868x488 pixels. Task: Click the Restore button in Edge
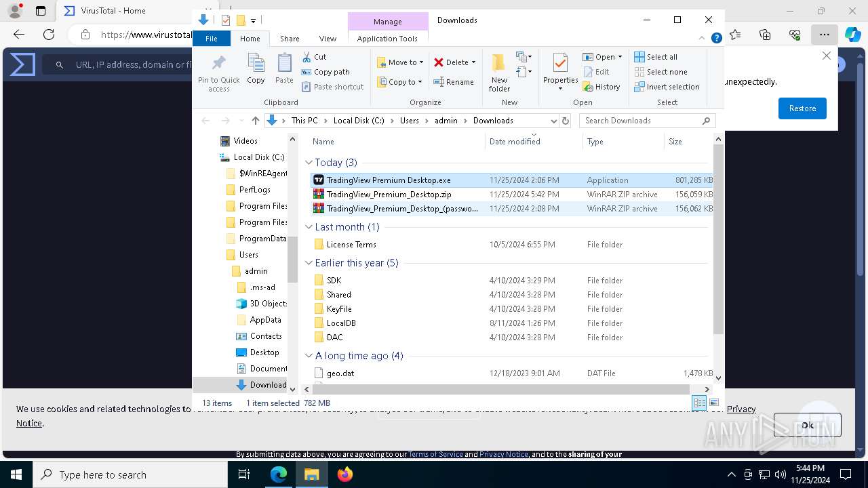(802, 108)
